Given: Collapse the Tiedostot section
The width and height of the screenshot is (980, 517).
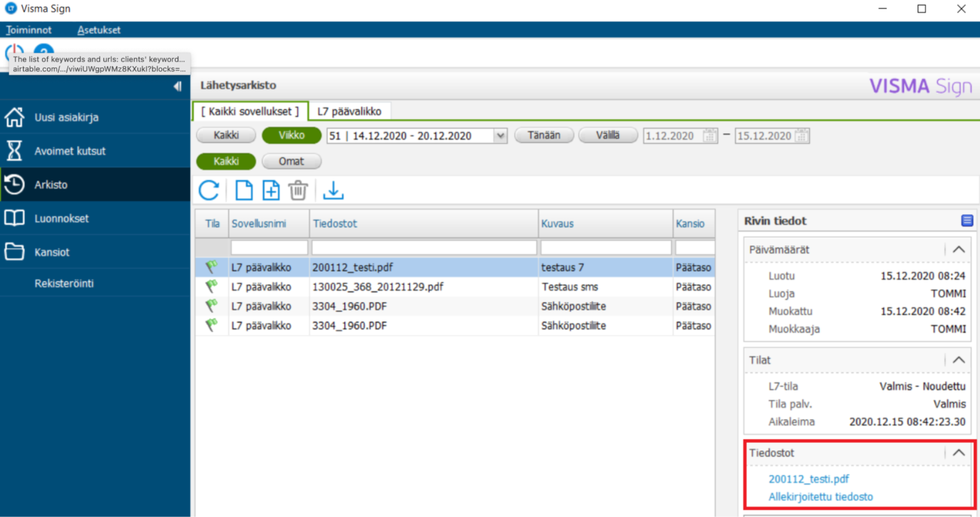Looking at the screenshot, I should [958, 452].
